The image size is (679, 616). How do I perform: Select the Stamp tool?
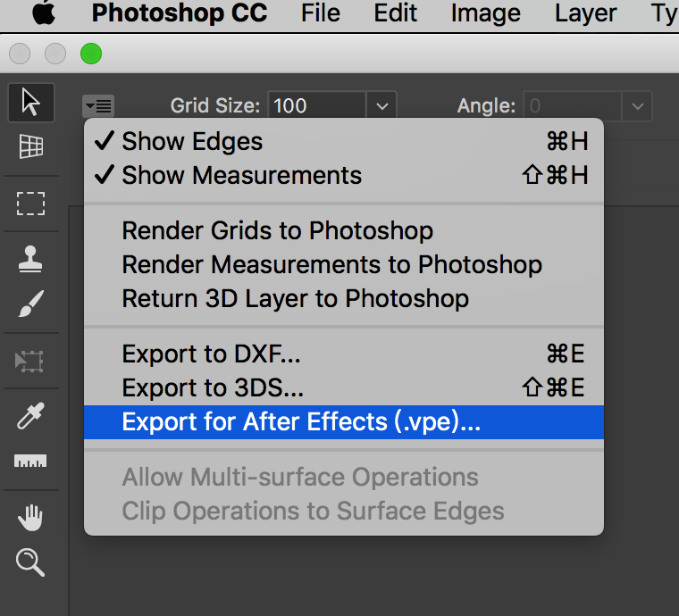coord(31,259)
